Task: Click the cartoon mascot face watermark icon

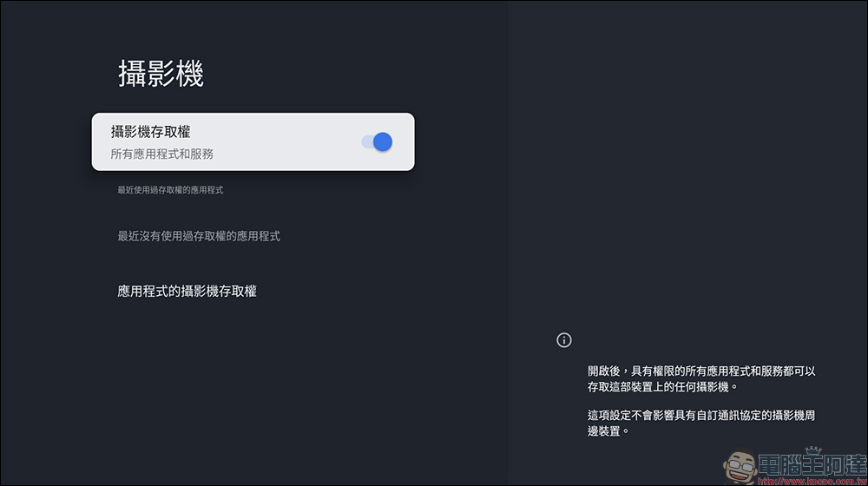Action: [741, 465]
